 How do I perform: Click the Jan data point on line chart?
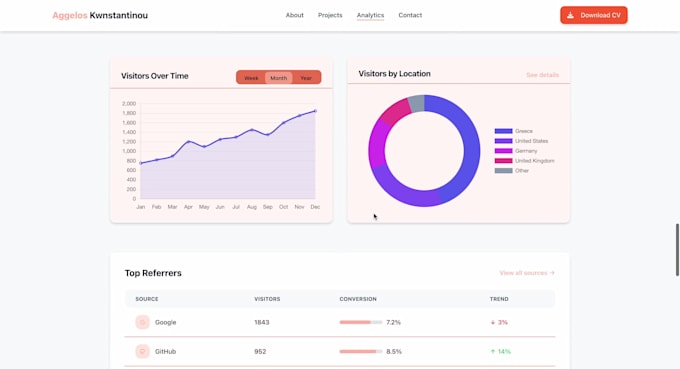[x=141, y=163]
